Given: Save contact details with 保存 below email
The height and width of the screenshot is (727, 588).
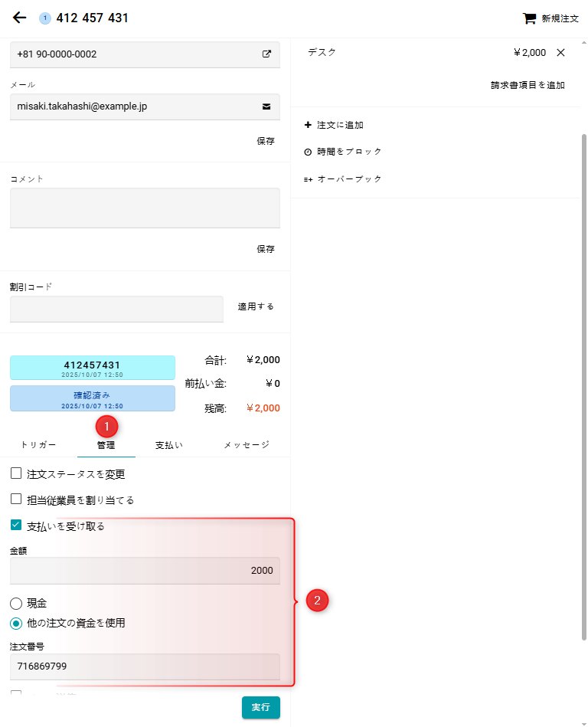Looking at the screenshot, I should click(266, 141).
